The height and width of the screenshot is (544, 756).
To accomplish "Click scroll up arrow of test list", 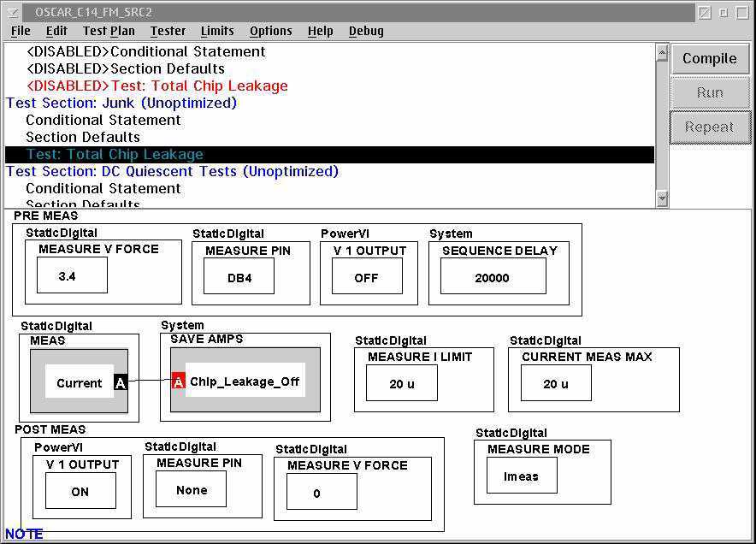I will (662, 52).
